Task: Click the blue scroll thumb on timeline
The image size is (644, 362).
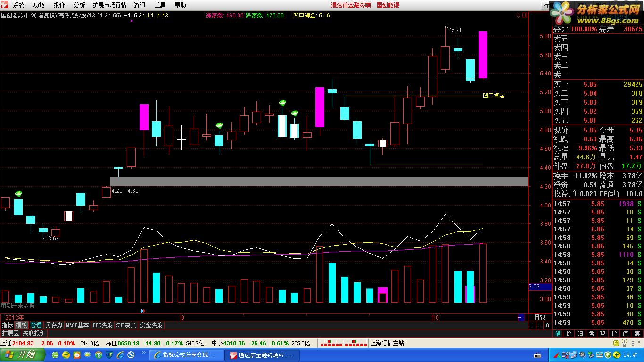Action: coord(521,317)
